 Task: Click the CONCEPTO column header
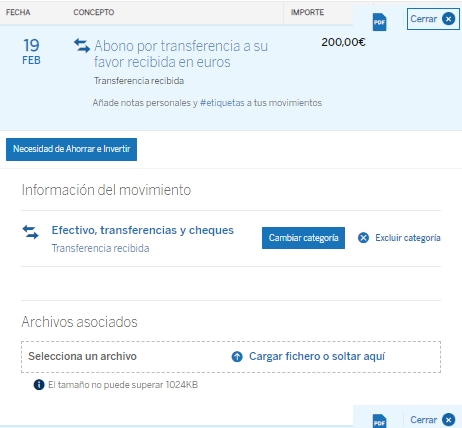[x=94, y=12]
